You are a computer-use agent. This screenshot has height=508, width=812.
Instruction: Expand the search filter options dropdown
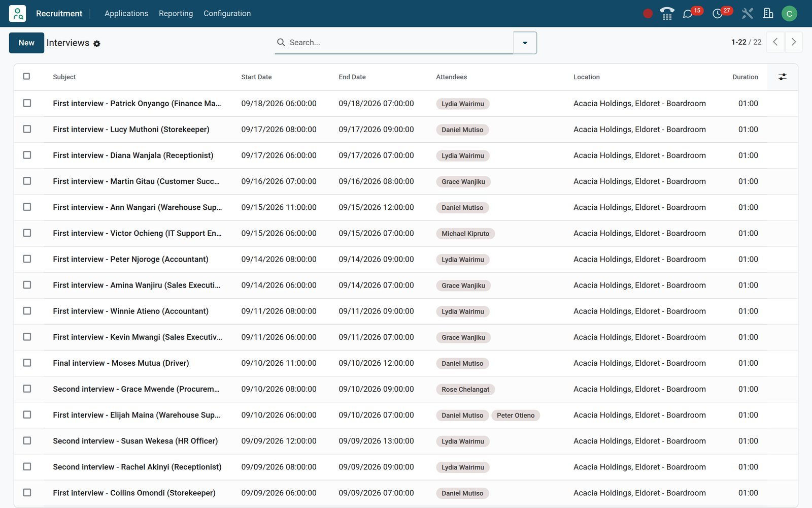[x=525, y=43]
